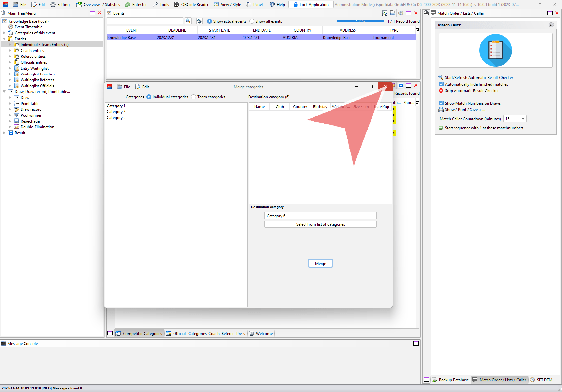The image size is (562, 392).
Task: Uncheck Automatically hide finished matches
Action: (441, 84)
